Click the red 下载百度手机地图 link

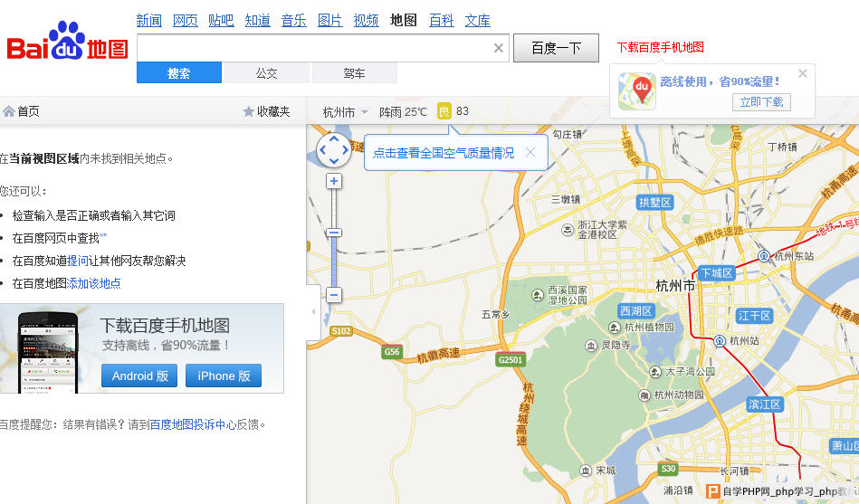click(x=660, y=47)
